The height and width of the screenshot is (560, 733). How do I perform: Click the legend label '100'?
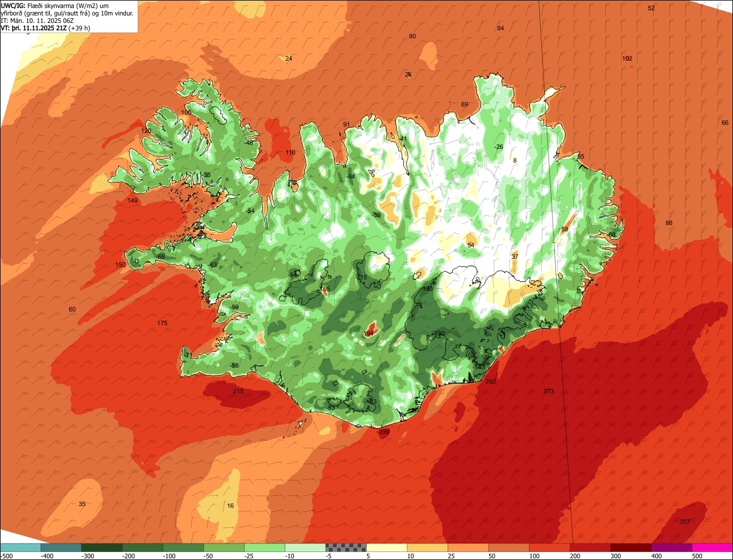point(535,555)
